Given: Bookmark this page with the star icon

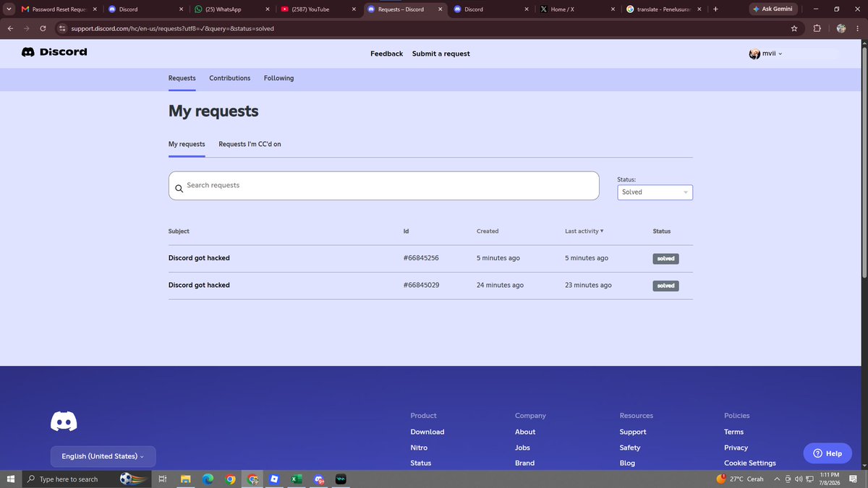Looking at the screenshot, I should click(794, 28).
